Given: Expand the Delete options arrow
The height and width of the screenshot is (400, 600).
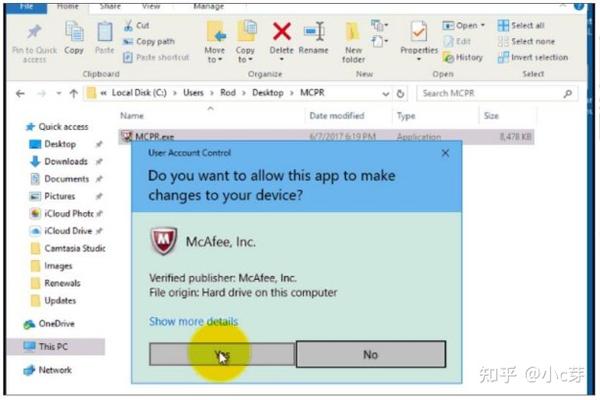Looking at the screenshot, I should pos(282,59).
